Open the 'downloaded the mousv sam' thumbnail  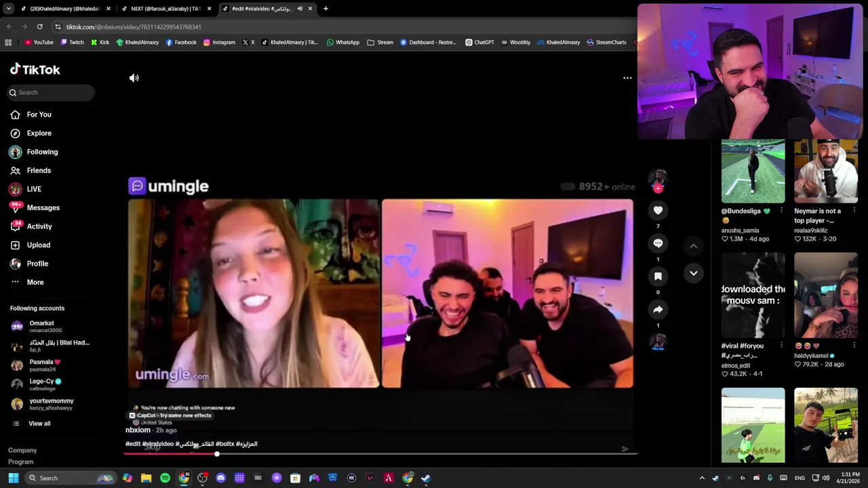tap(753, 296)
